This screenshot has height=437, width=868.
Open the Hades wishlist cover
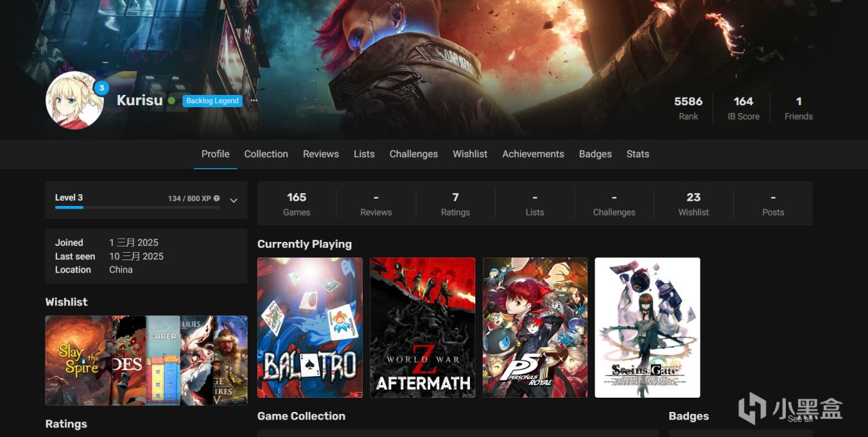click(129, 360)
